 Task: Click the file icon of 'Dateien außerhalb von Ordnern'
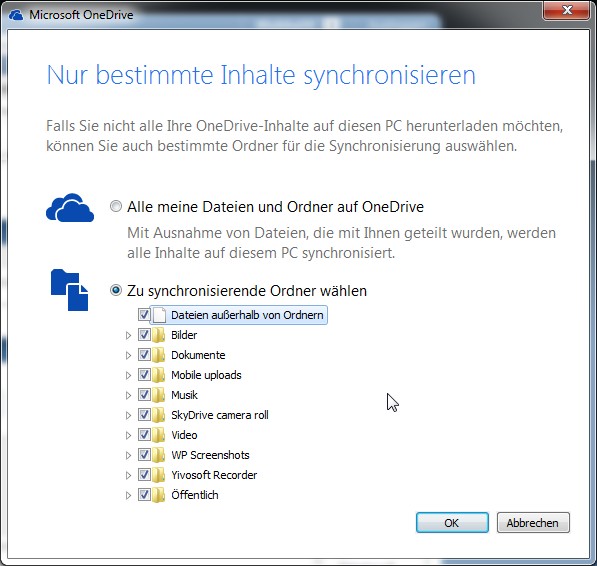[x=160, y=315]
